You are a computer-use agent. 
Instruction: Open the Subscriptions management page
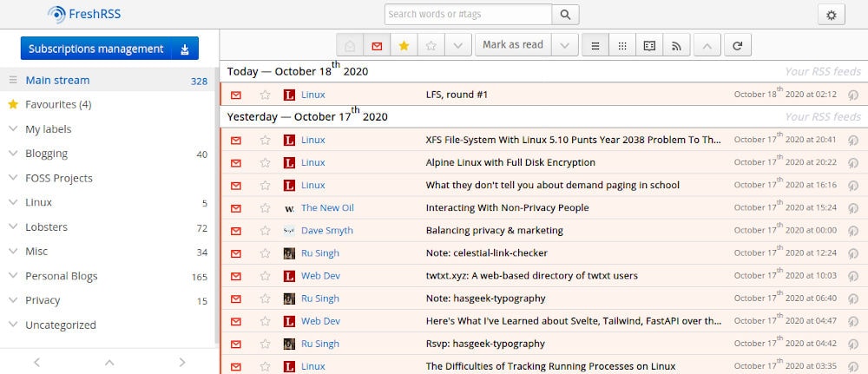pyautogui.click(x=95, y=49)
